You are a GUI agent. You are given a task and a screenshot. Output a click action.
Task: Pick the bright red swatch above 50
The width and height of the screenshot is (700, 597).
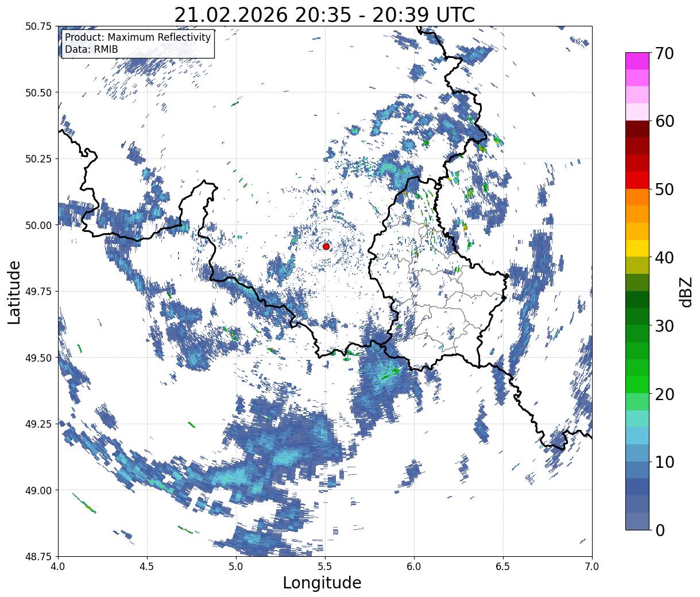637,180
